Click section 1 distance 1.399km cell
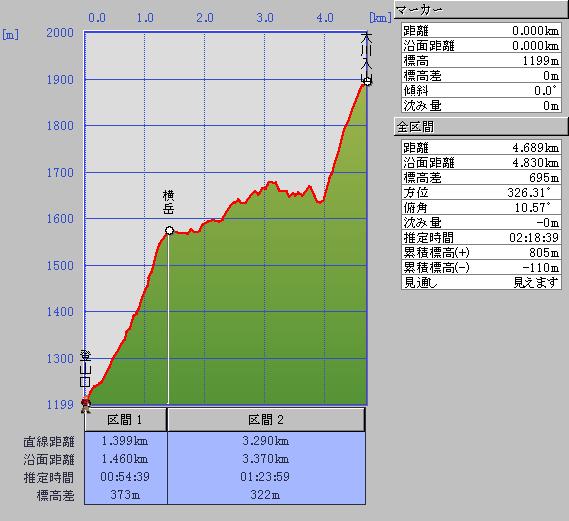The image size is (569, 521). point(126,441)
